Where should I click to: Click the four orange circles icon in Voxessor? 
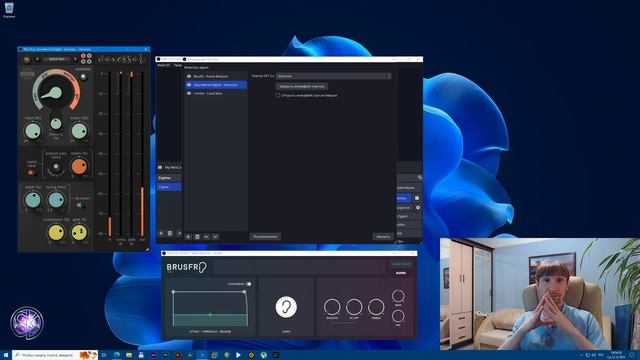tap(86, 59)
